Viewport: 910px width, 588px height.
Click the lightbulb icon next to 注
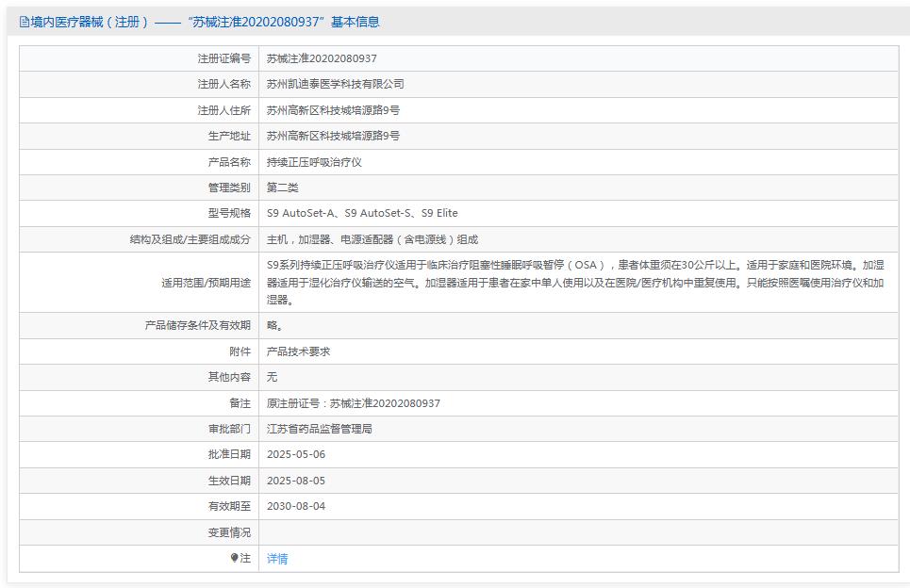pyautogui.click(x=234, y=558)
